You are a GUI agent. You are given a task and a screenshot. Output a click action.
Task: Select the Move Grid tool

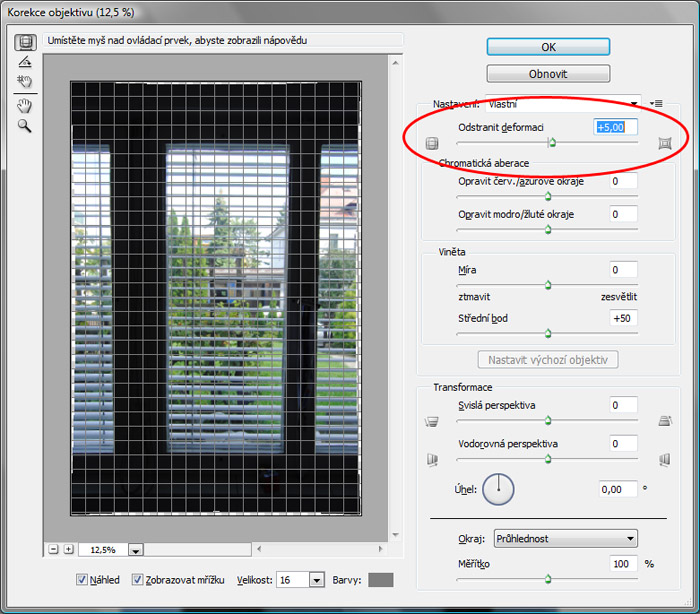(x=24, y=82)
